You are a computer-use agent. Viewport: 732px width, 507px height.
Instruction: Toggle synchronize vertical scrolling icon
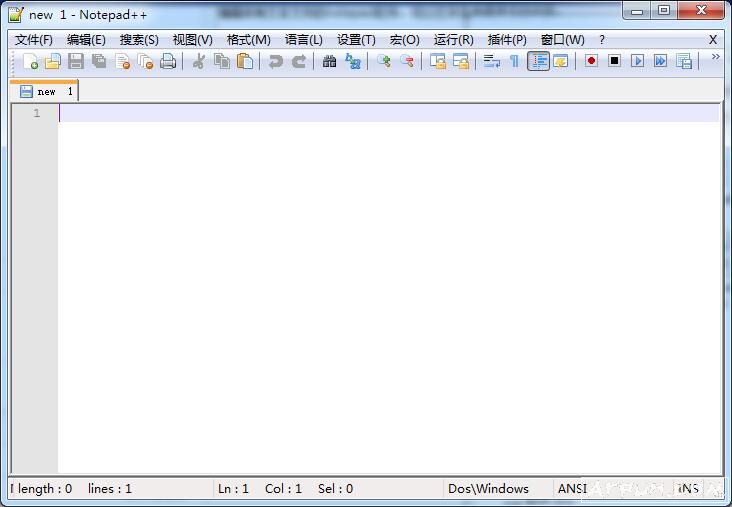pos(438,61)
